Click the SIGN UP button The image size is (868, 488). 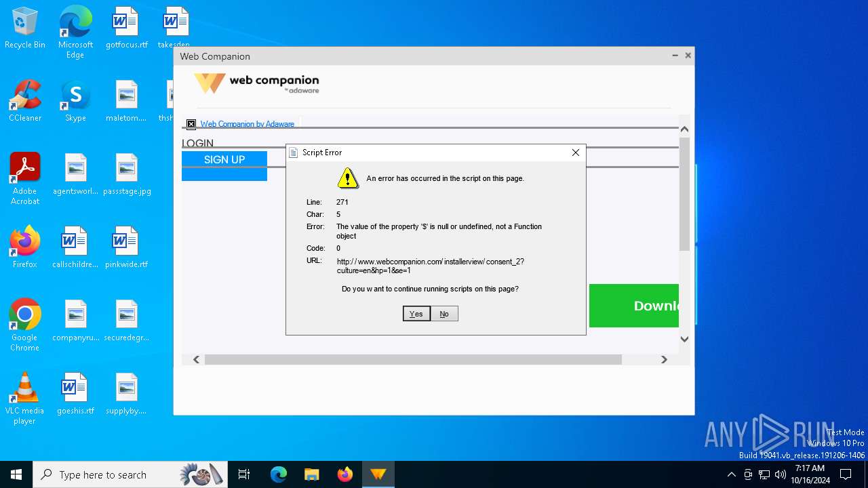(224, 160)
